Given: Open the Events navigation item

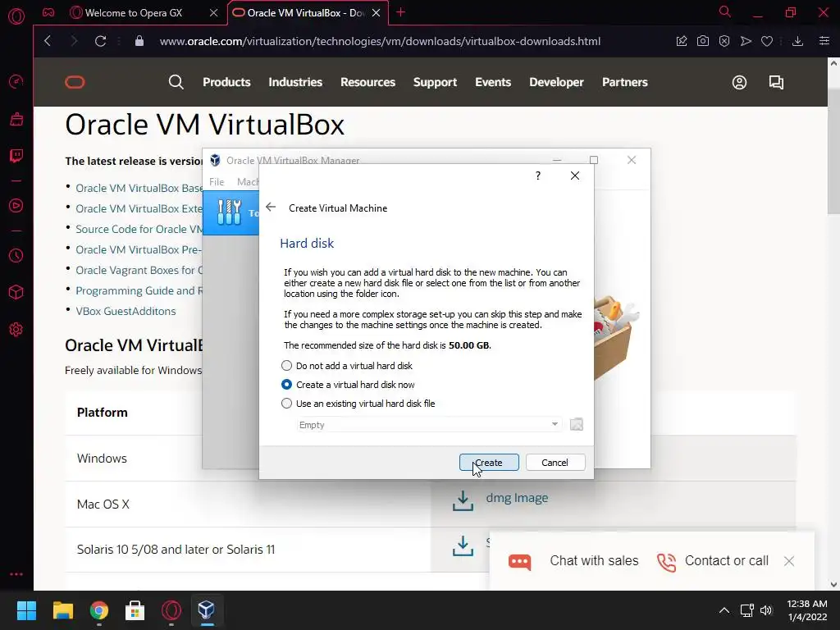Looking at the screenshot, I should (493, 82).
